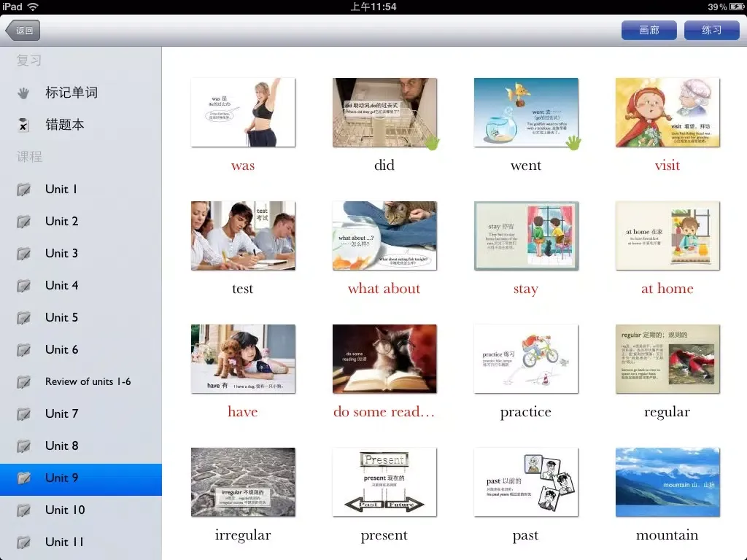This screenshot has height=560, width=747.
Task: Select the Unit 3 label in sidebar
Action: click(x=61, y=253)
